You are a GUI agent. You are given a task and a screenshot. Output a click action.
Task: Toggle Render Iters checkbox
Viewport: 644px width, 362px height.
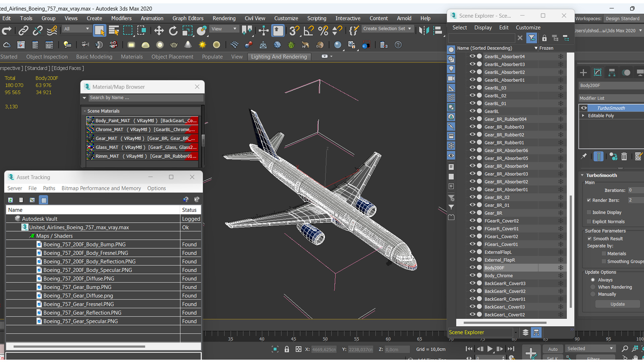tap(589, 200)
